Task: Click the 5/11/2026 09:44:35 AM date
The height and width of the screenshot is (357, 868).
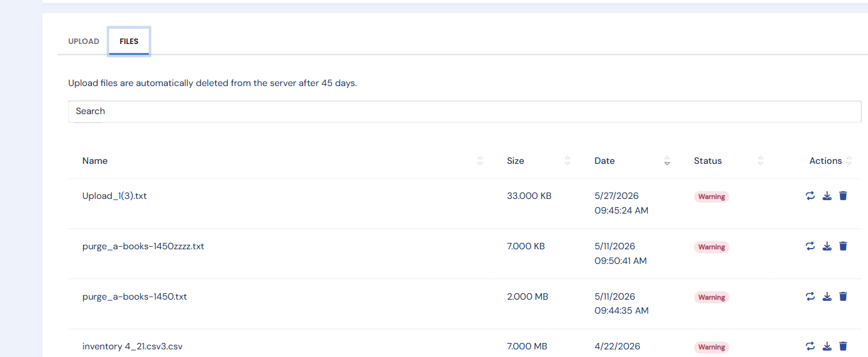Action: [622, 303]
